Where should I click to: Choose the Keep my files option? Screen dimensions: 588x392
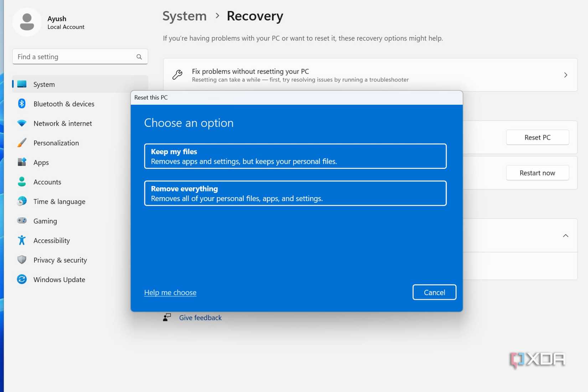point(295,156)
